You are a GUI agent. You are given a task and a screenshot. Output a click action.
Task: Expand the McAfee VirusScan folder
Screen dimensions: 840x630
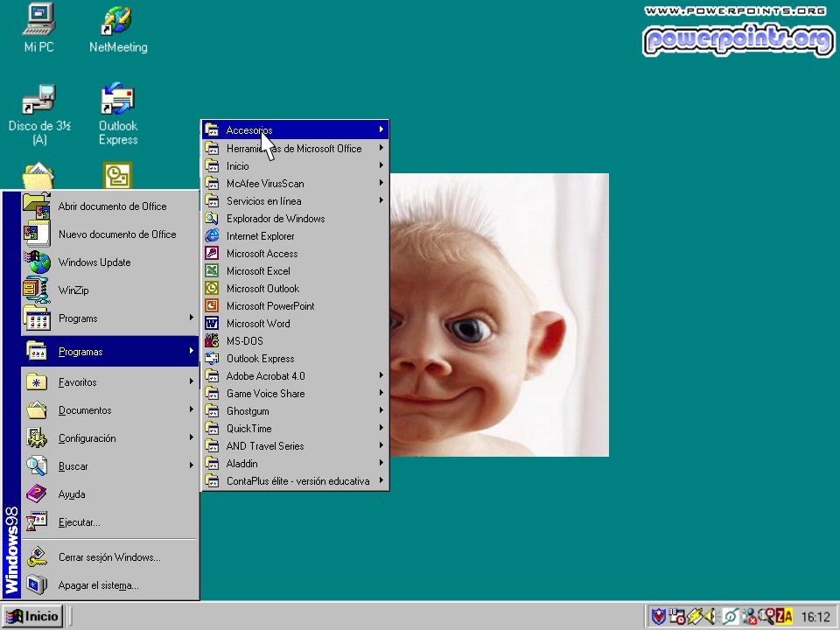[x=295, y=183]
